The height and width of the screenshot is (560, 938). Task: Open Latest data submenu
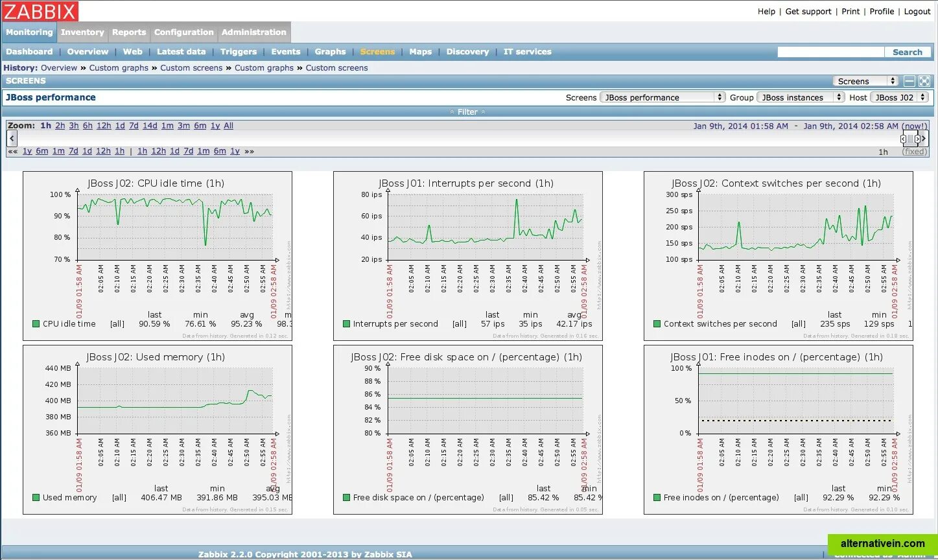click(181, 52)
